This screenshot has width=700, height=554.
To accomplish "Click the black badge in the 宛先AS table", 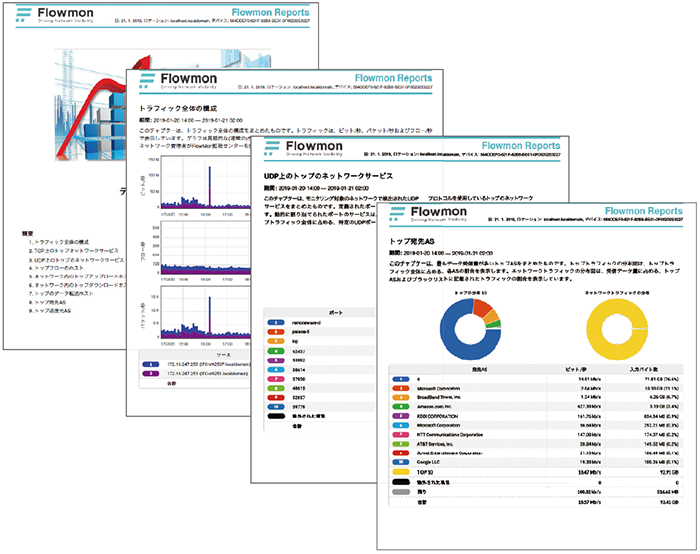I will (x=401, y=482).
